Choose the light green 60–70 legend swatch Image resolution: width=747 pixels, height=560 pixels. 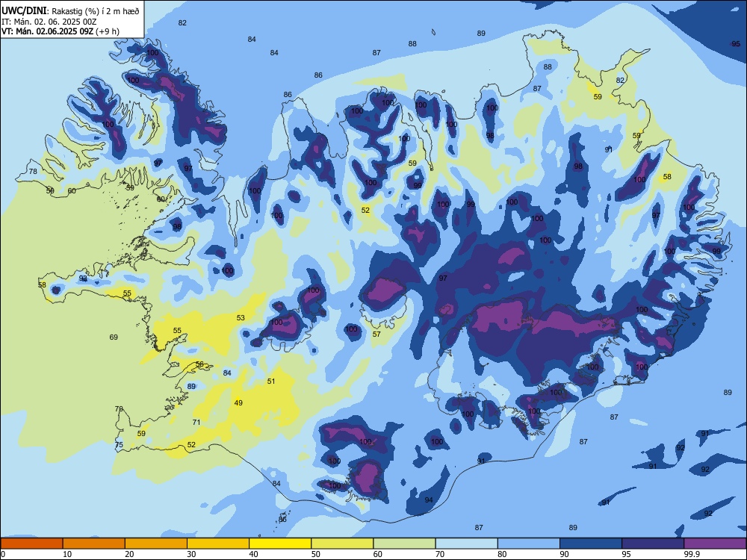404,544
